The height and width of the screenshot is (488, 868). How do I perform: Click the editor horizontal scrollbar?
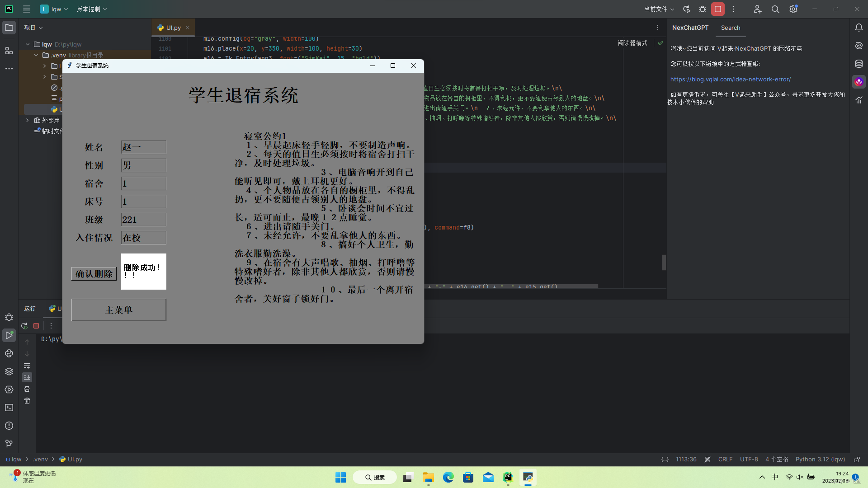pos(511,286)
